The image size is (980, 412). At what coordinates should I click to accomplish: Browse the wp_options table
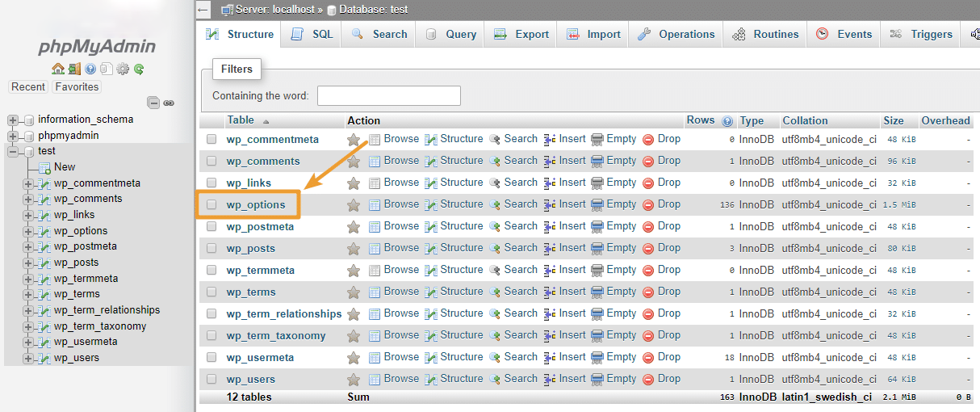click(394, 204)
